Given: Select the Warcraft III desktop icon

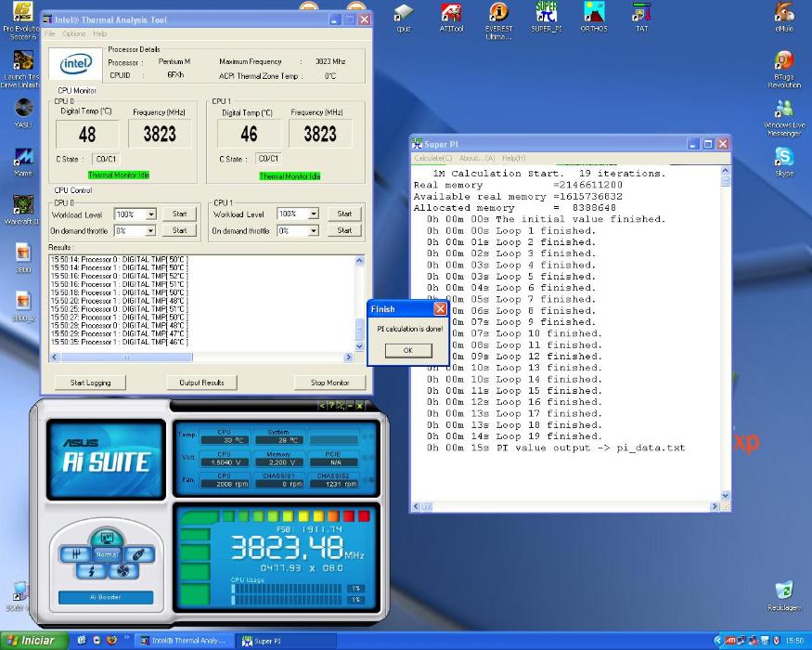Looking at the screenshot, I should click(21, 210).
